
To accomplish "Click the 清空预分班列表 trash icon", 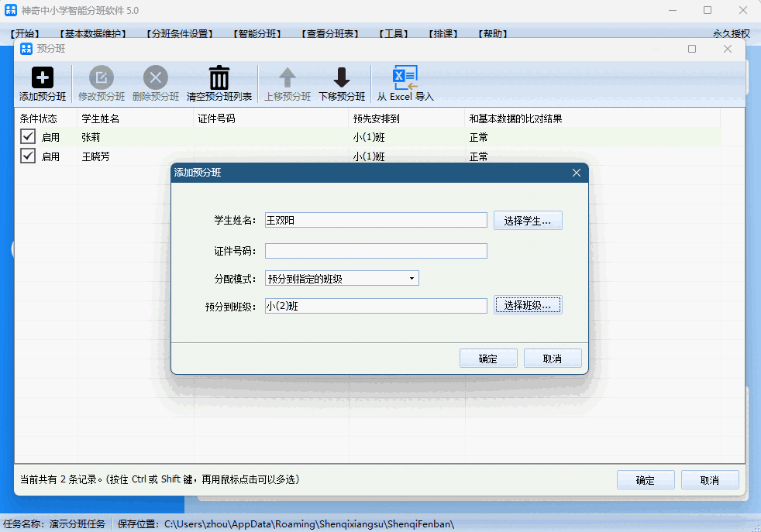I will click(x=219, y=77).
